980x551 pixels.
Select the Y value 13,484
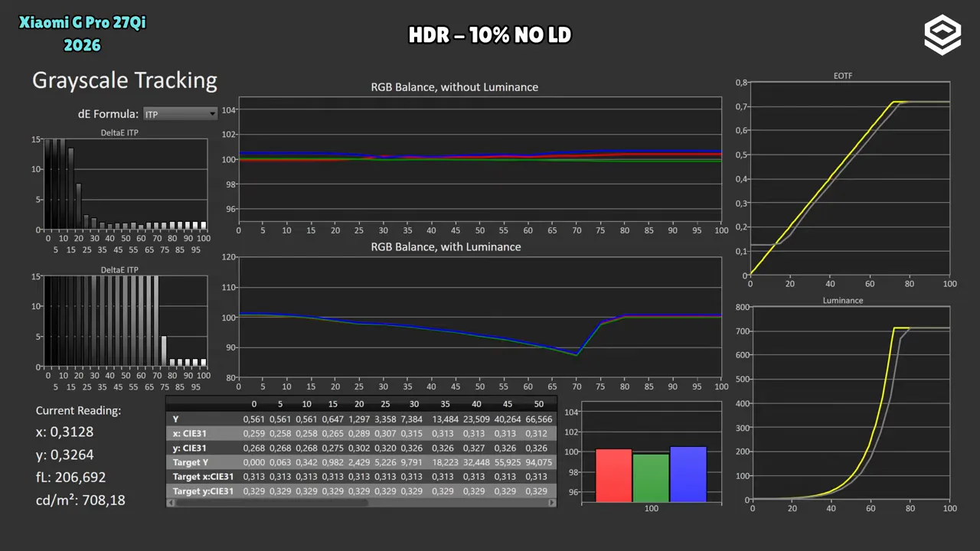click(x=445, y=419)
